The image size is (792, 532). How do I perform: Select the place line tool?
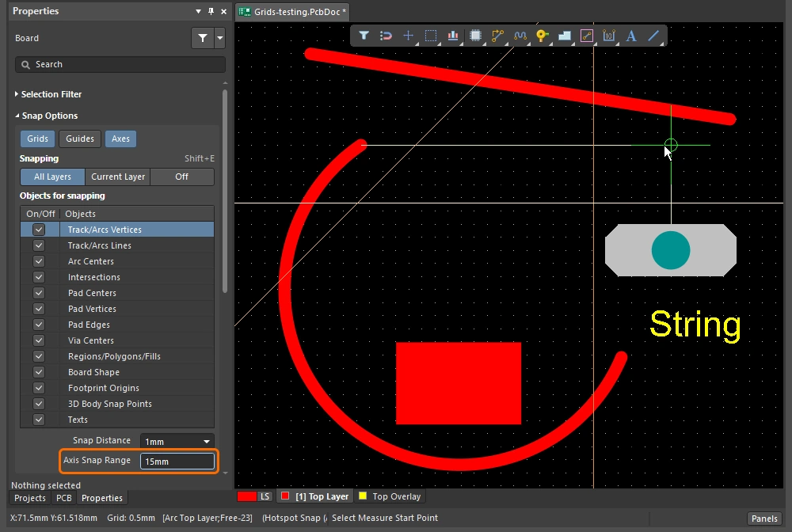[653, 36]
